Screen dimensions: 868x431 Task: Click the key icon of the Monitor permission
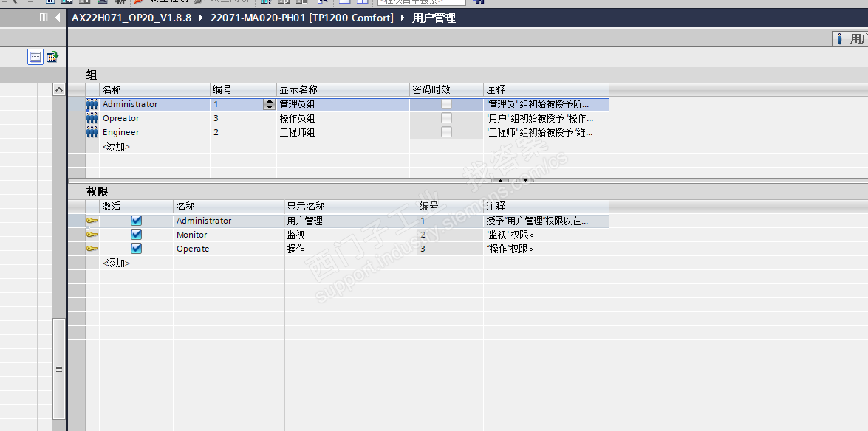(92, 235)
